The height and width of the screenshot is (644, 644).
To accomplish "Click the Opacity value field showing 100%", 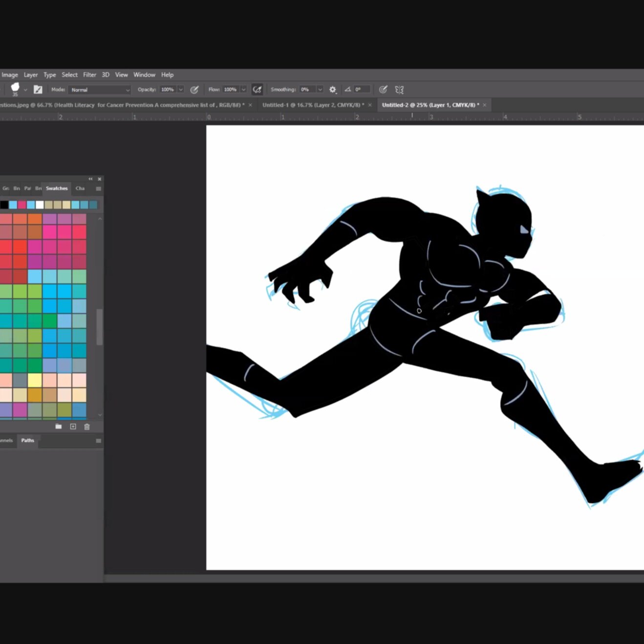I will pyautogui.click(x=168, y=89).
